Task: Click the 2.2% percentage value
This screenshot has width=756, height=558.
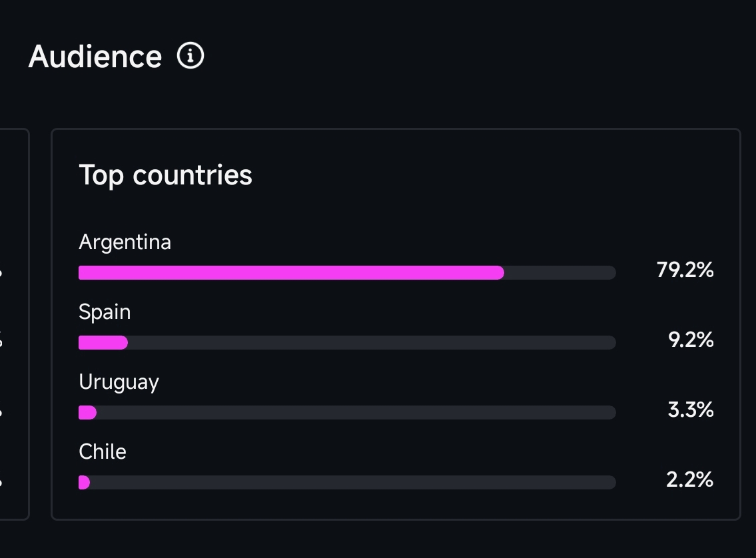Action: click(689, 479)
